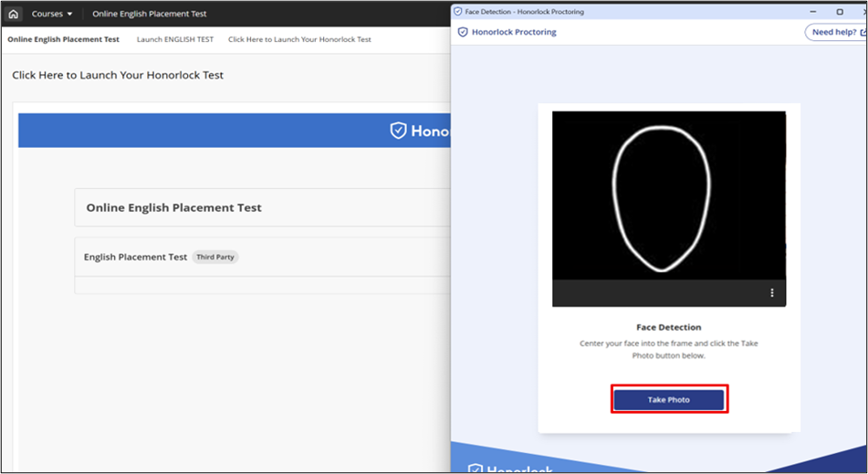Screen dimensions: 868x474
Task: Click the Face Detection window title icon
Action: pos(458,12)
